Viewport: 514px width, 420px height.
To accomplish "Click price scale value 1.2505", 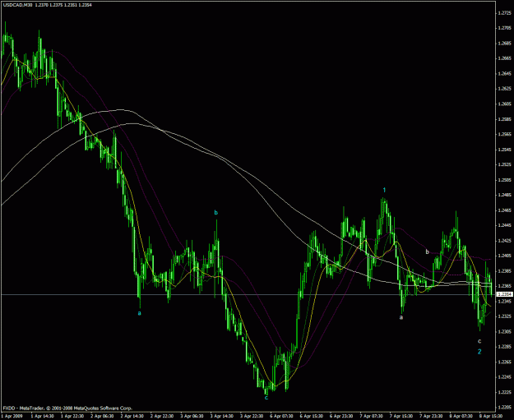I will click(x=502, y=180).
